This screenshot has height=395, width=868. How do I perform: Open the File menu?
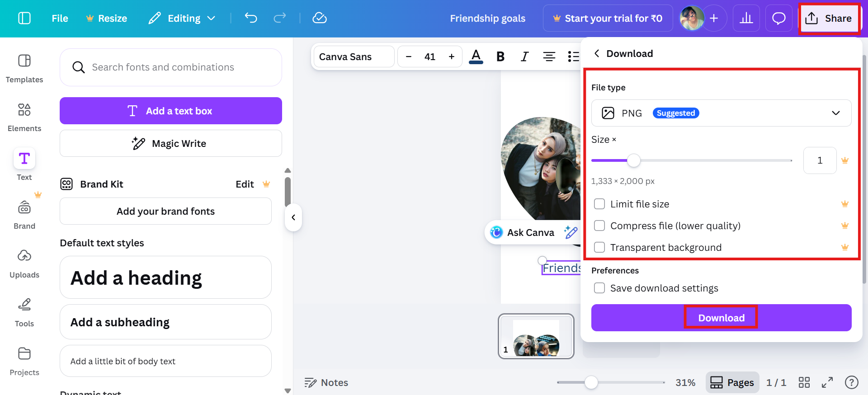pos(60,18)
